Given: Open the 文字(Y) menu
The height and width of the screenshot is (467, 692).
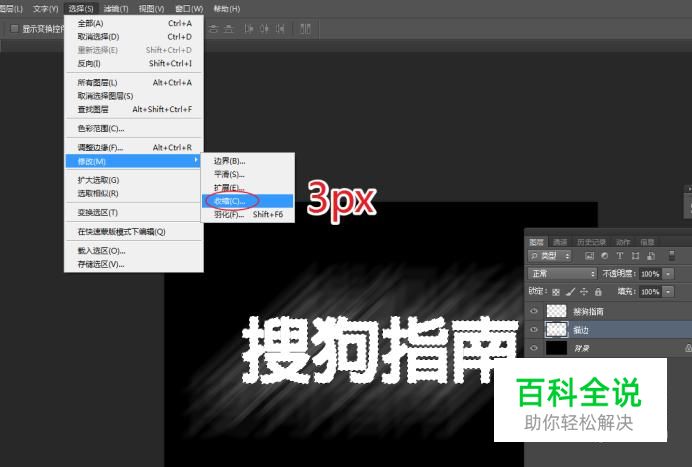Looking at the screenshot, I should (x=46, y=8).
